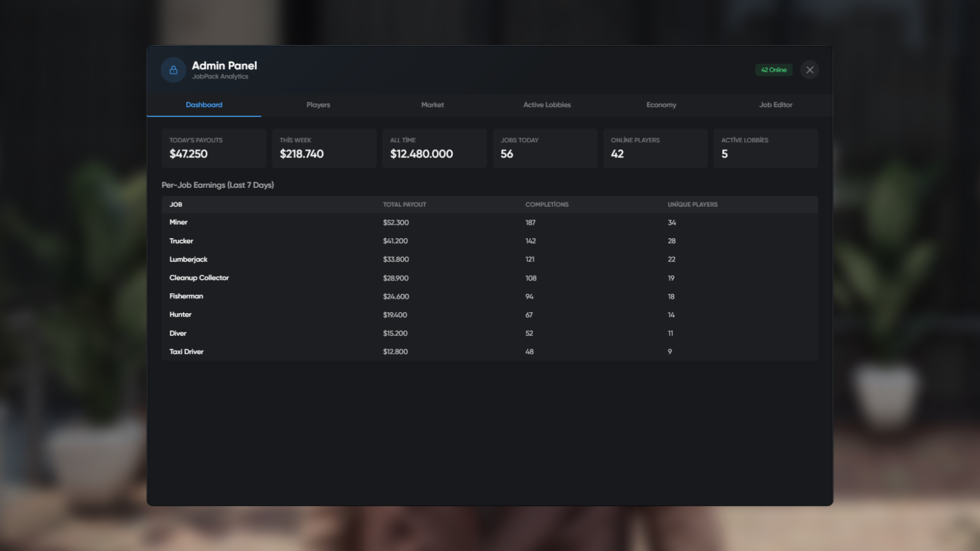The image size is (980, 551).
Task: Click the Online Players stat card
Action: coord(655,148)
